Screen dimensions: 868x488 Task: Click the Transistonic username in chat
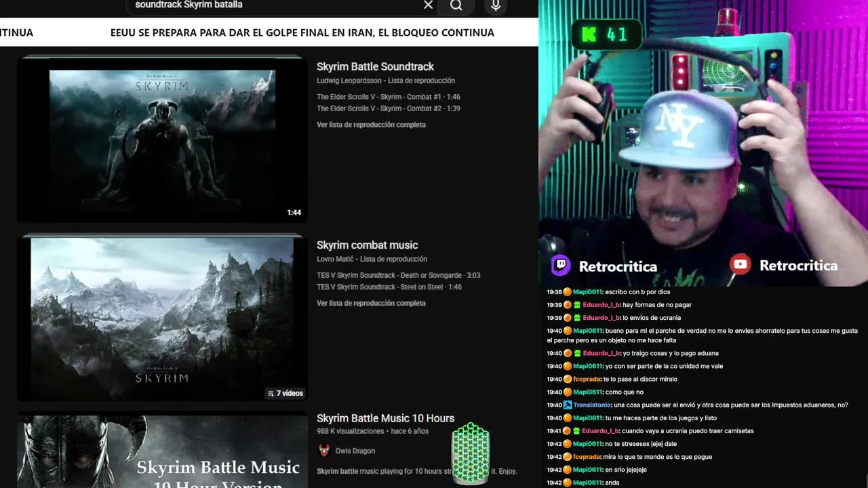click(593, 405)
